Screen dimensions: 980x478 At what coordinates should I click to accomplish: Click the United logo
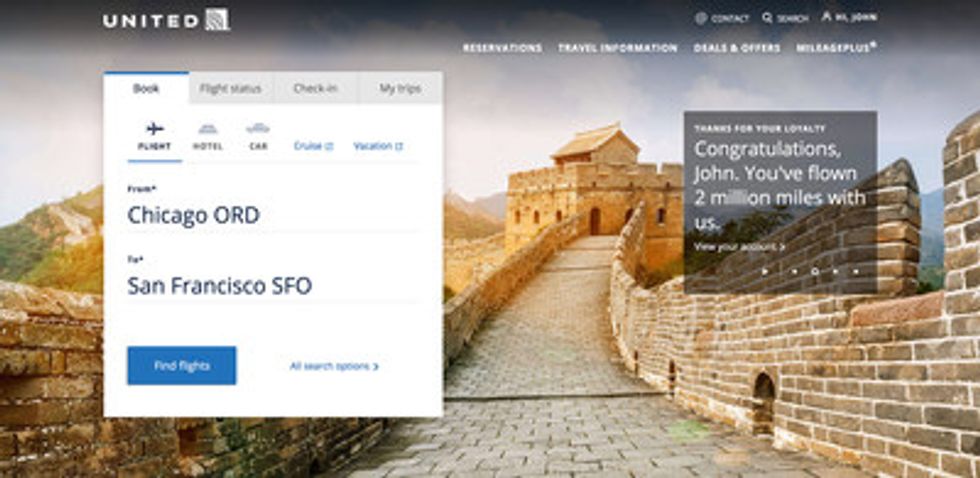pyautogui.click(x=167, y=20)
